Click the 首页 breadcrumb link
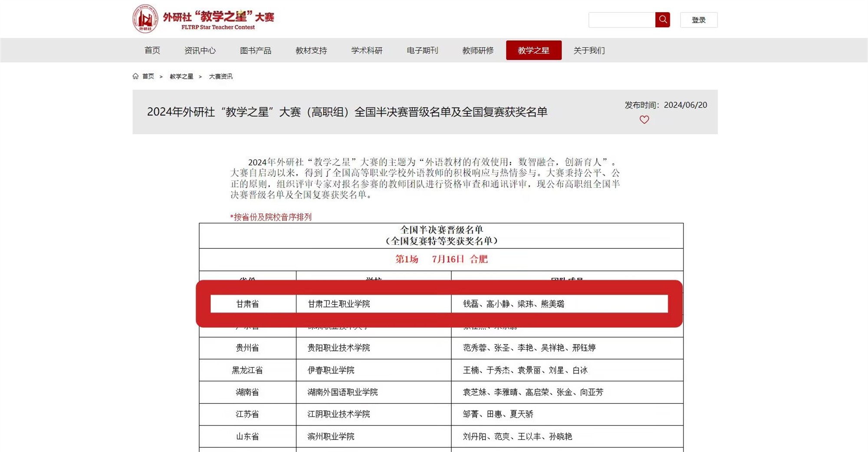Viewport: 868px width, 452px height. click(x=148, y=76)
